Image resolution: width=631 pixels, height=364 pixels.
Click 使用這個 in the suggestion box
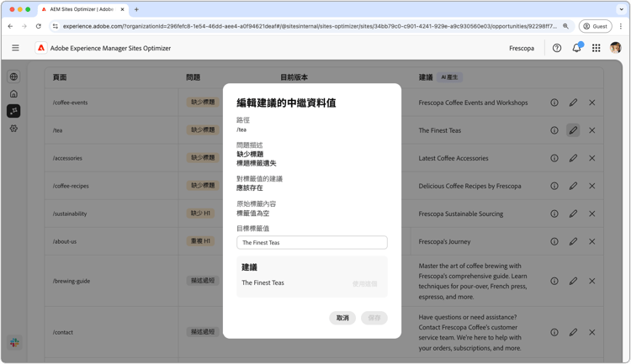coord(364,283)
